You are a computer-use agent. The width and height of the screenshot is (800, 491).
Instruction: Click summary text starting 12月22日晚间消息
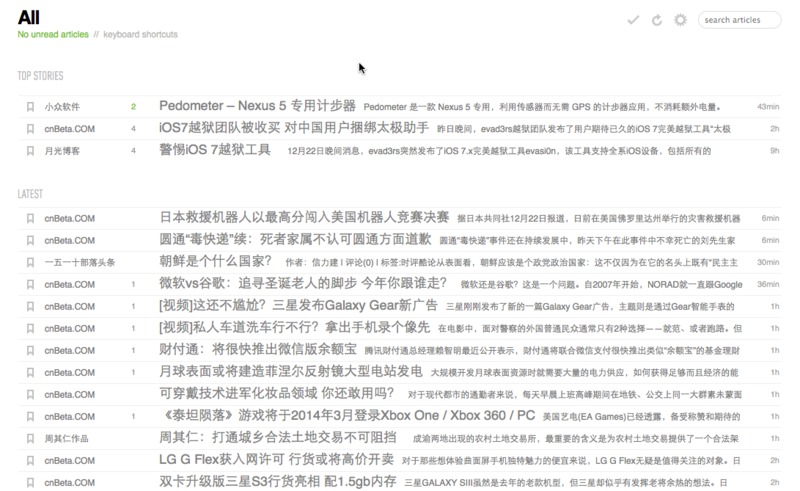point(499,151)
